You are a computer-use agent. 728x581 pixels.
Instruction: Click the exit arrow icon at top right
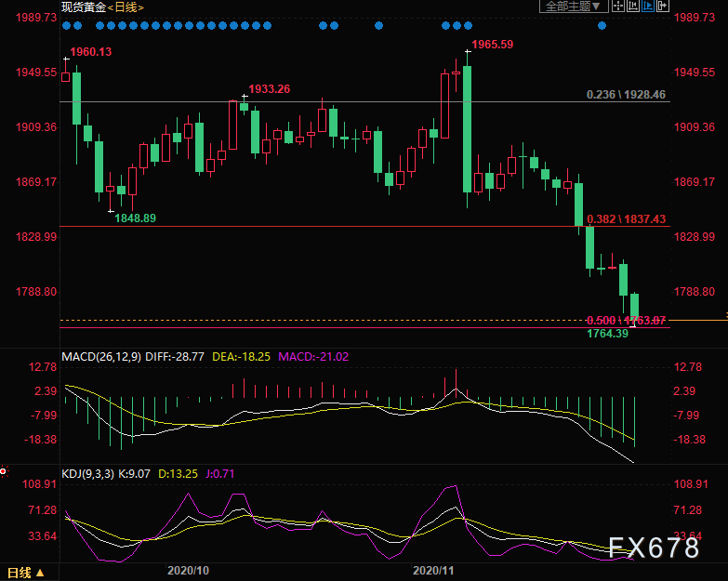coord(662,7)
